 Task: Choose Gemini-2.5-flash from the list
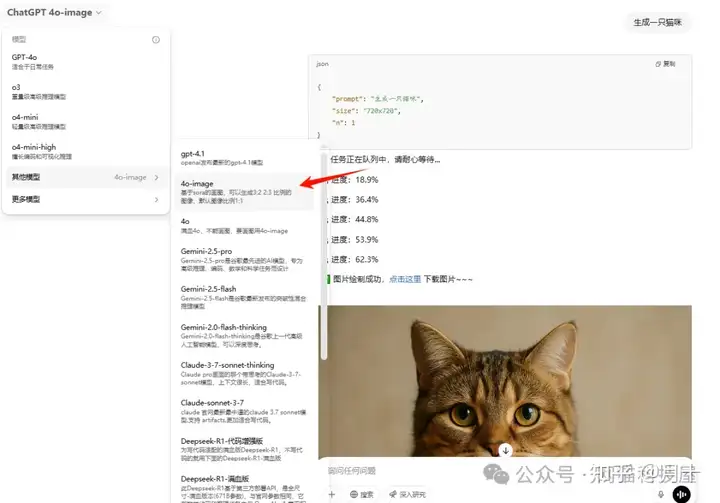244,297
